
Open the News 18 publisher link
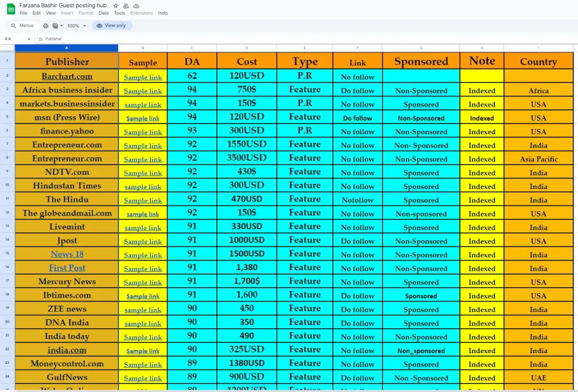(x=67, y=254)
